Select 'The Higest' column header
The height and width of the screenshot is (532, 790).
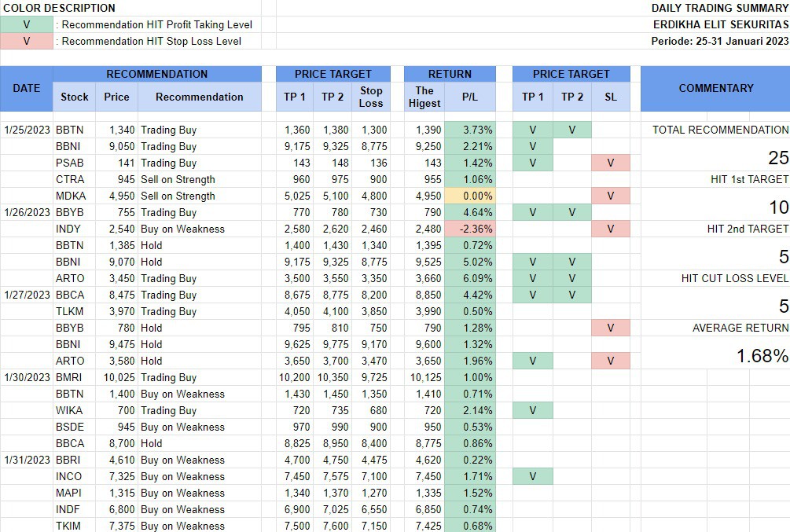point(424,97)
